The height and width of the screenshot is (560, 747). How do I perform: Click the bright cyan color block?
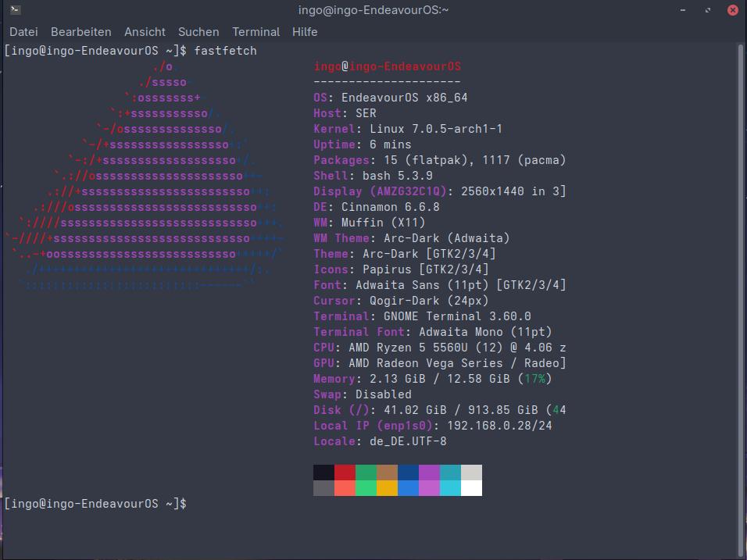[450, 488]
